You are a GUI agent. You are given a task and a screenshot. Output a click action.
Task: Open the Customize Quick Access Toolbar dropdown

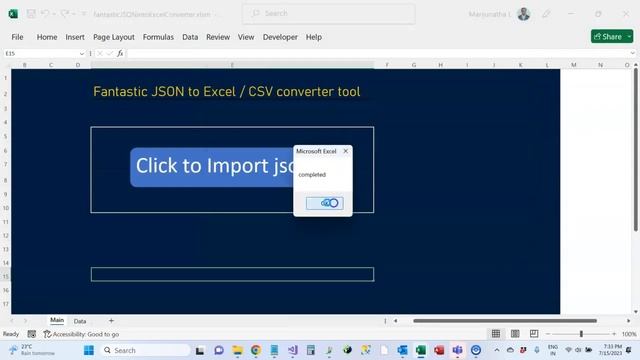(x=84, y=14)
